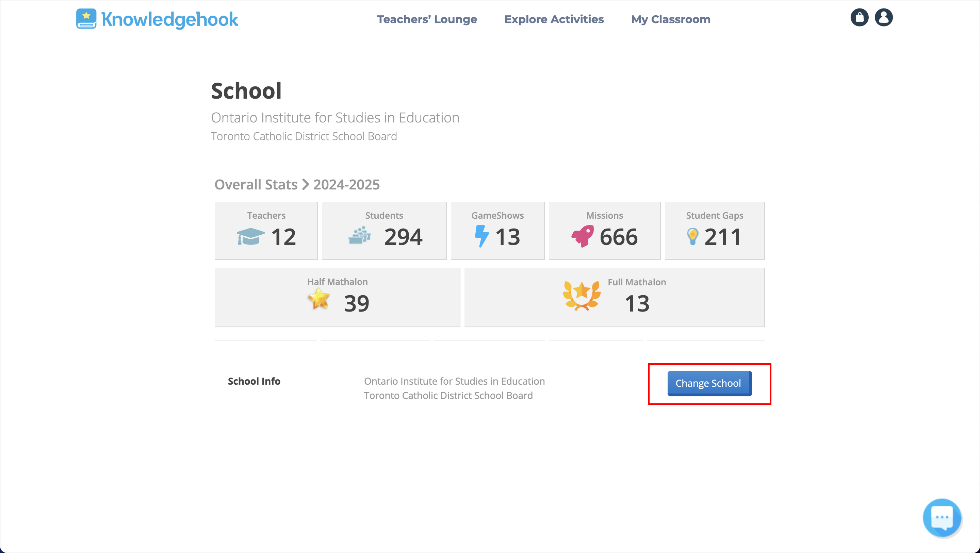Click the Student Gaps count 211
980x553 pixels.
point(722,237)
